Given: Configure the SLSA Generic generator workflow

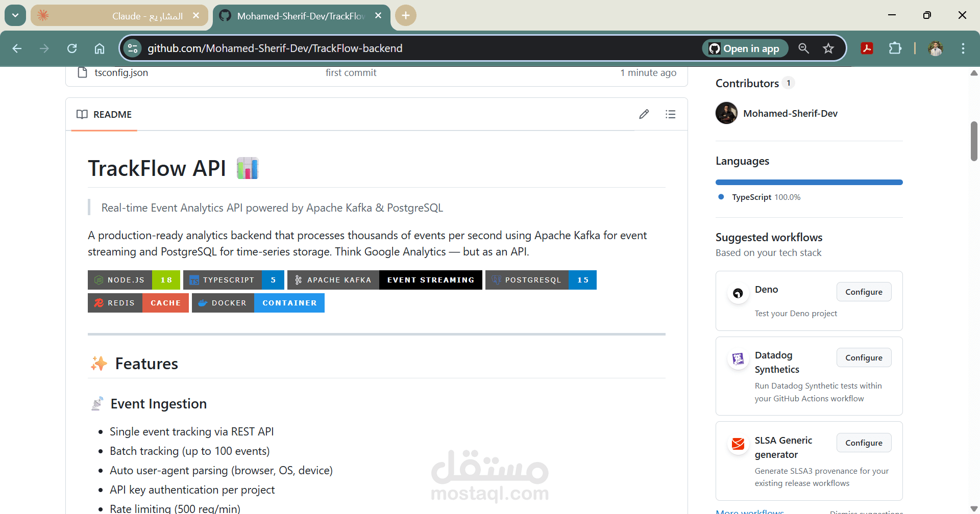Looking at the screenshot, I should (x=864, y=443).
